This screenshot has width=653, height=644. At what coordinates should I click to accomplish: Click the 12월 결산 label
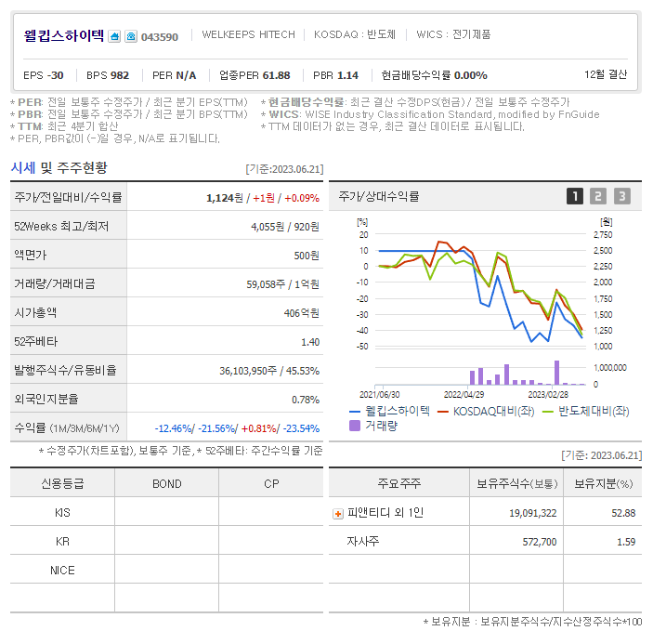pos(606,74)
